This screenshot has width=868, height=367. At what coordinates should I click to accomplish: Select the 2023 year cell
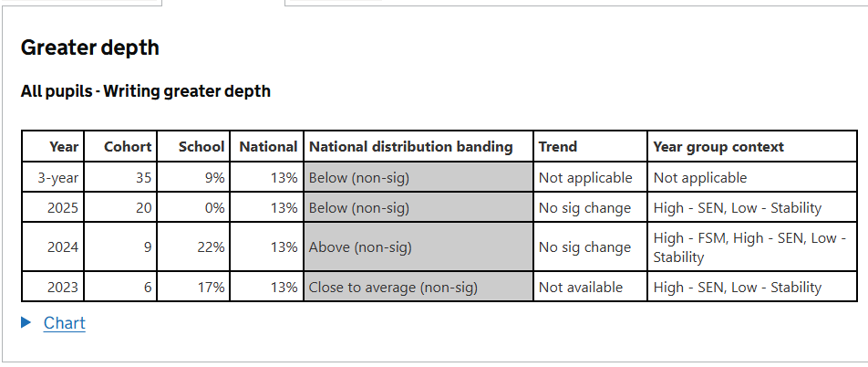pyautogui.click(x=63, y=288)
